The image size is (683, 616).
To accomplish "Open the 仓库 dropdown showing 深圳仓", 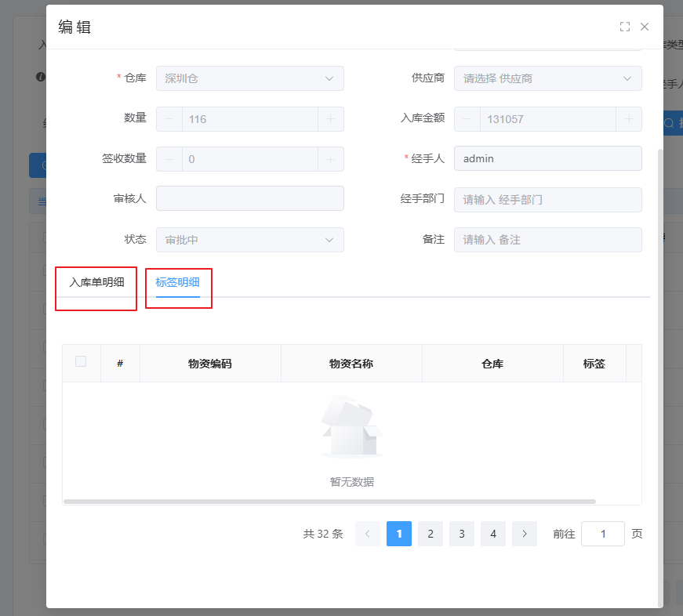I will 249,78.
